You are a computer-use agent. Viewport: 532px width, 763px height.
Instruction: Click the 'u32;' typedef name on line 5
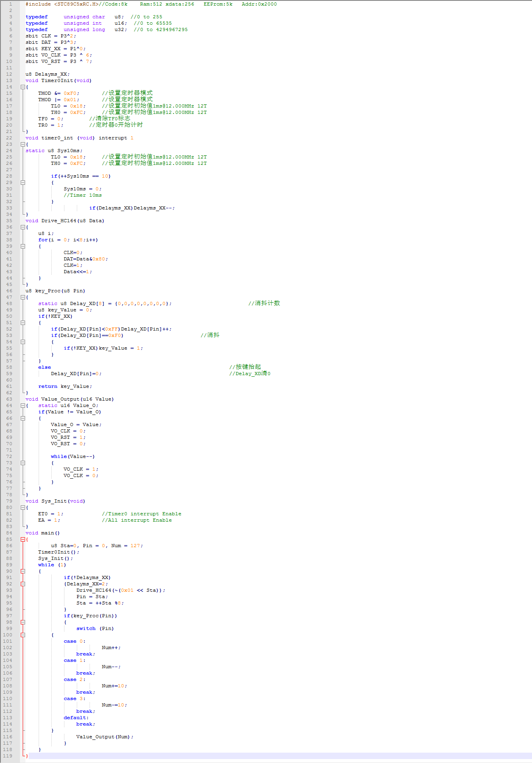point(121,29)
